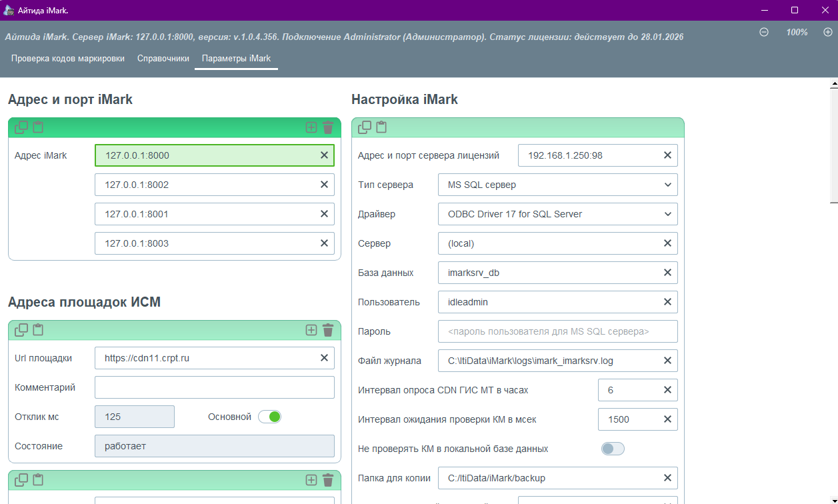Focus the Пароль input field
The width and height of the screenshot is (838, 504).
(558, 331)
